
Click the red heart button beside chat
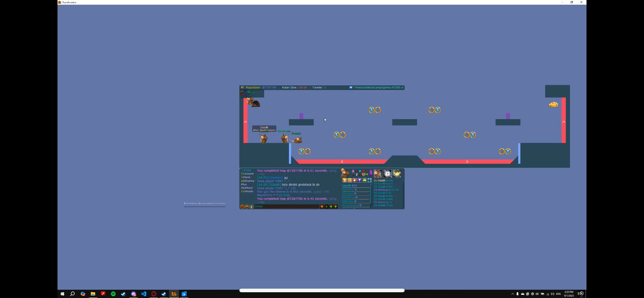coord(242,207)
